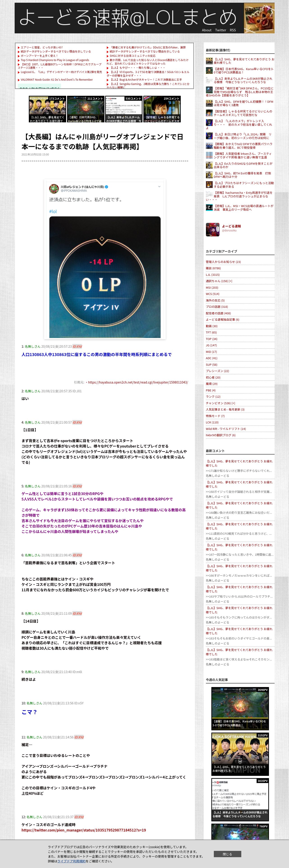Open the RSS header link
This screenshot has width=289, height=868.
(233, 30)
